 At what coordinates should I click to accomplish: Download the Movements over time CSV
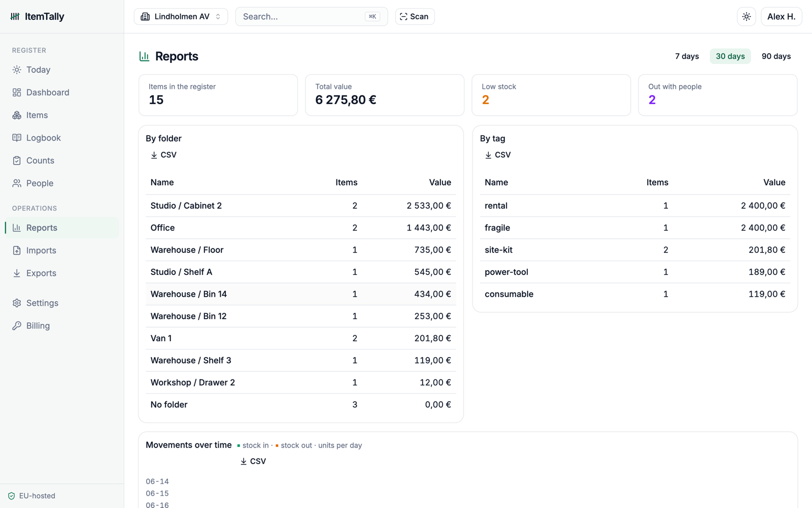(253, 461)
